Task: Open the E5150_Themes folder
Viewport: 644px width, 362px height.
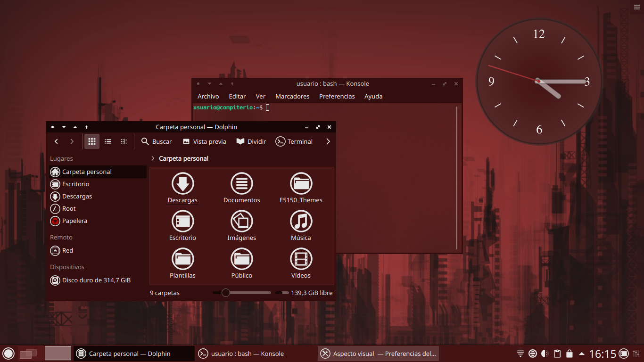Action: [301, 188]
